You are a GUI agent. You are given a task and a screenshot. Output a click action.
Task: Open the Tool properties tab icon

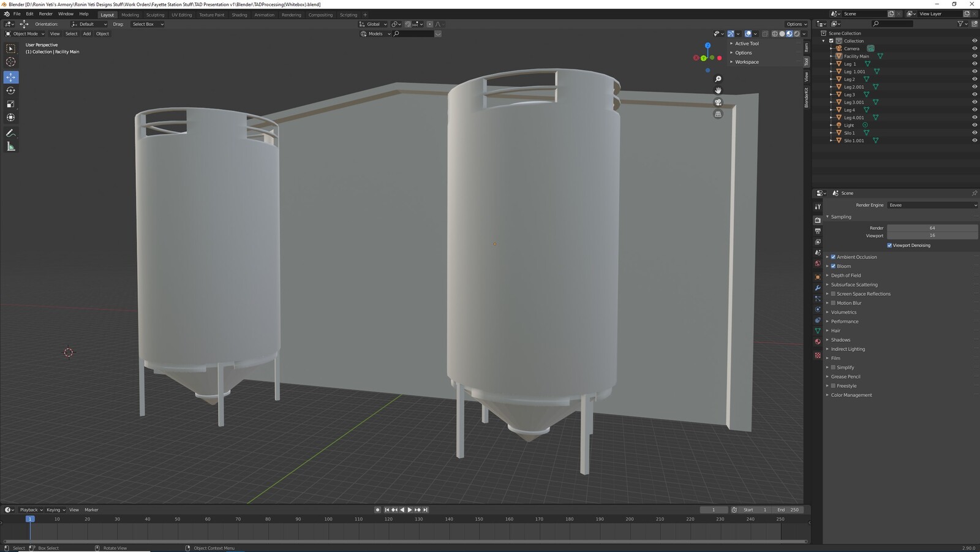tap(818, 206)
